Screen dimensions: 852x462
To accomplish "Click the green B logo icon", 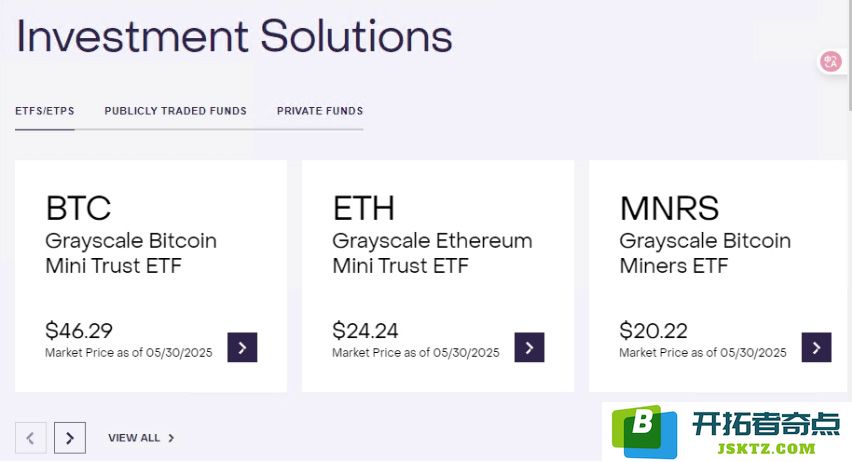I will 644,431.
